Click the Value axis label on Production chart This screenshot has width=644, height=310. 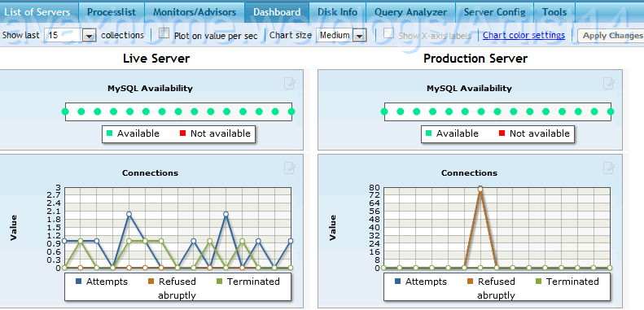click(333, 228)
